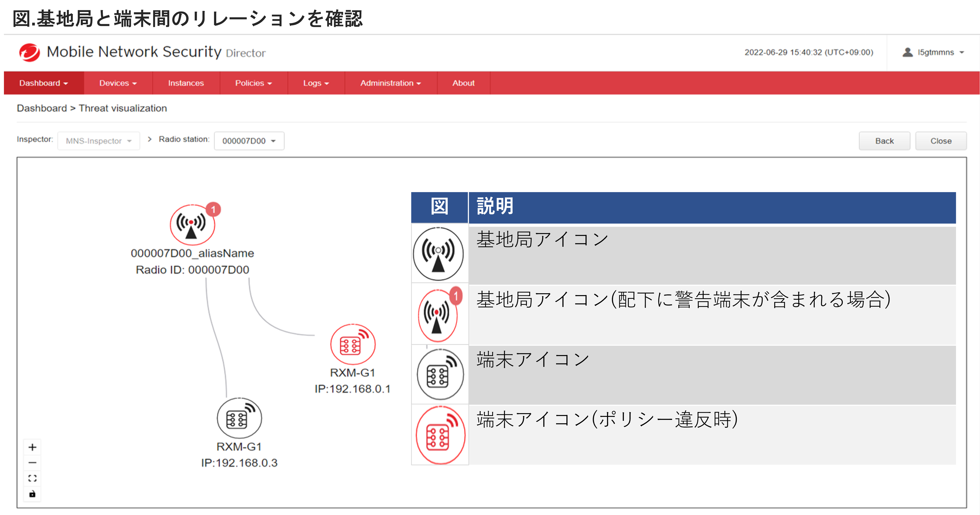Viewport: 980px width, 515px height.
Task: Open the Policies menu
Action: click(x=253, y=83)
